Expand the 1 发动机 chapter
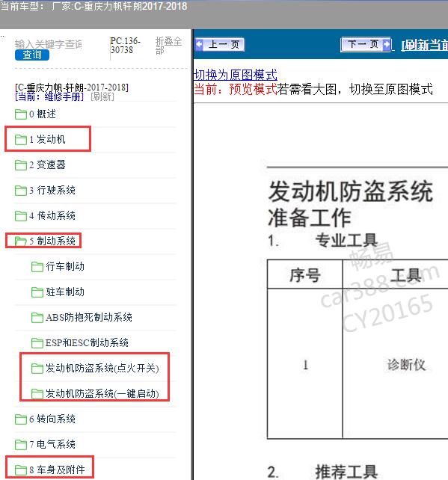The width and height of the screenshot is (448, 480). pyautogui.click(x=47, y=140)
